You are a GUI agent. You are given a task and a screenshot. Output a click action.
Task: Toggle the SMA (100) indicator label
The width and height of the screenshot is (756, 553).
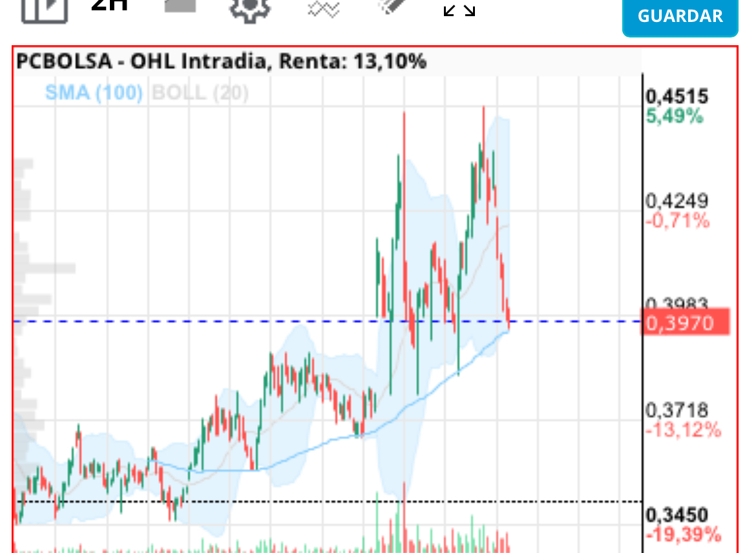(94, 92)
